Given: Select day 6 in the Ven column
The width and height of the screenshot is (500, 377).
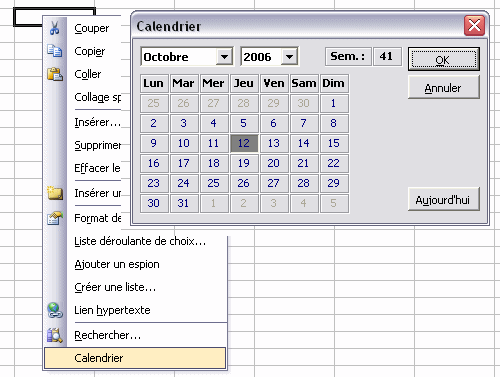Looking at the screenshot, I should [x=274, y=123].
